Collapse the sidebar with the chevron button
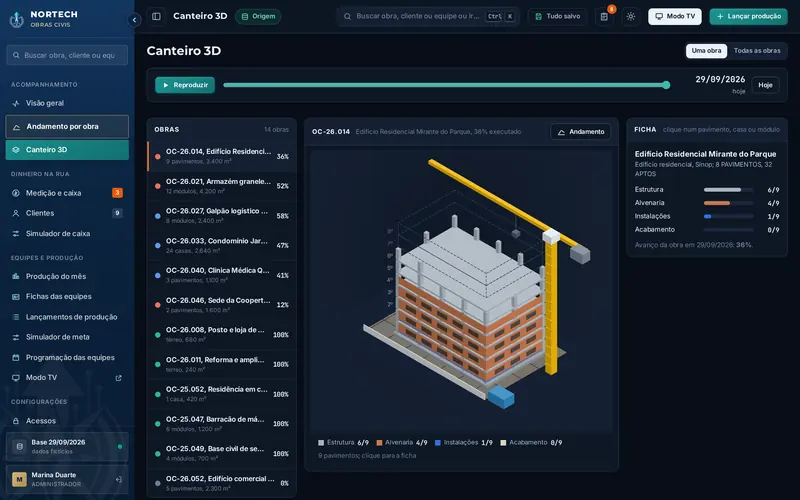 coord(134,20)
